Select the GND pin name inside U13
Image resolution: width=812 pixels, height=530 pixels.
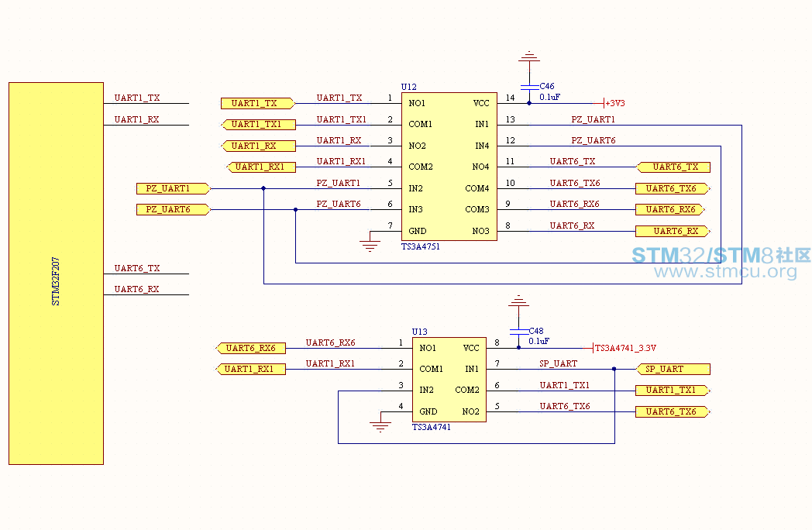[428, 412]
